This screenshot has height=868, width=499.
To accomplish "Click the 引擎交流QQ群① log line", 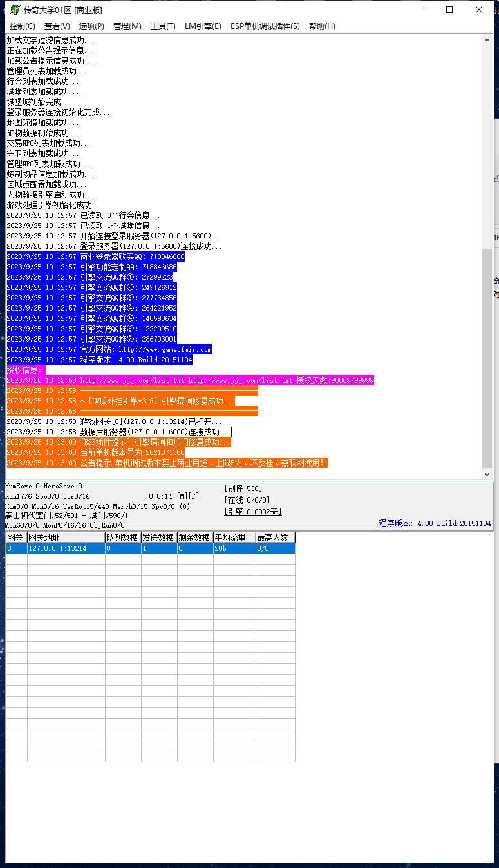I will click(x=89, y=277).
